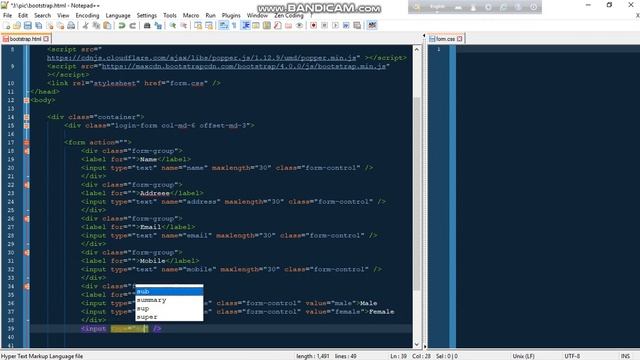Click the last toolbar plugin icon
640x360 pixels.
click(x=372, y=25)
